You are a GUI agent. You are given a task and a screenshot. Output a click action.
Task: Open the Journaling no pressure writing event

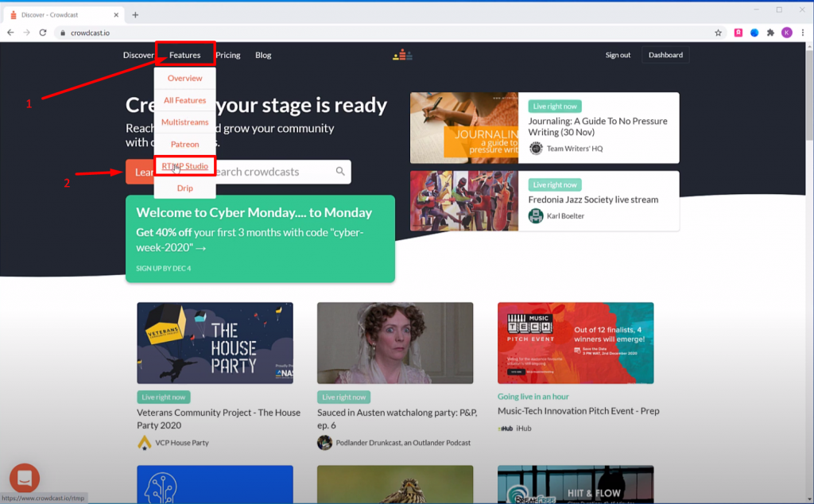[x=598, y=126]
